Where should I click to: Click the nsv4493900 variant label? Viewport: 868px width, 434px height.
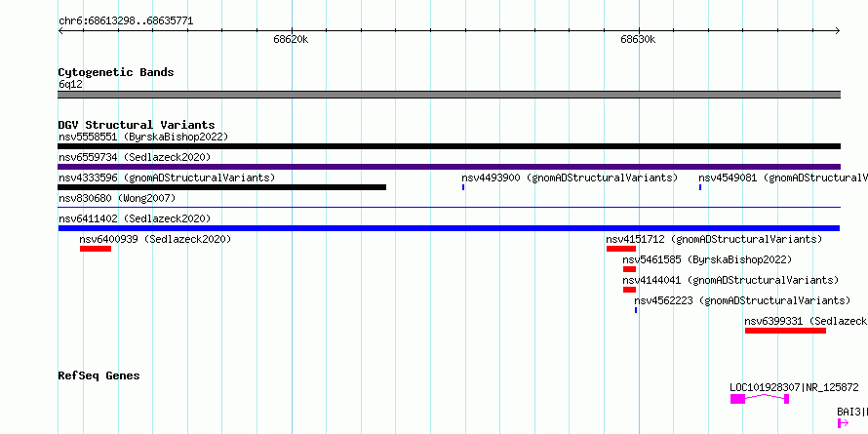[570, 178]
